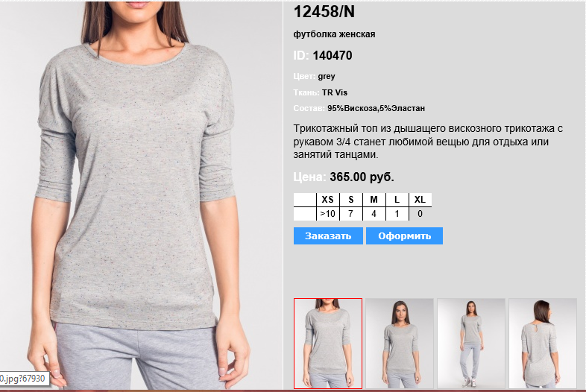Screen dimensions: 586x392
Task: Select size XL column header
Action: [420, 200]
